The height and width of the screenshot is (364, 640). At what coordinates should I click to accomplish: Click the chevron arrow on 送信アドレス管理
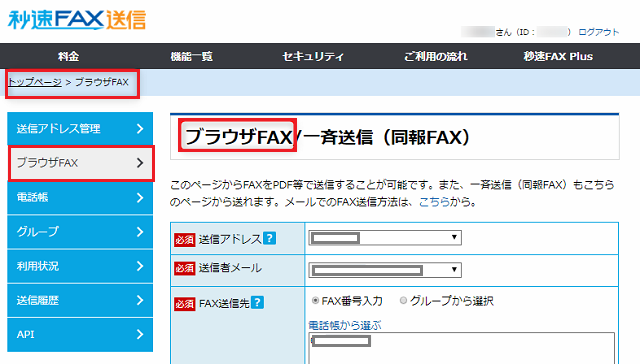click(x=140, y=129)
